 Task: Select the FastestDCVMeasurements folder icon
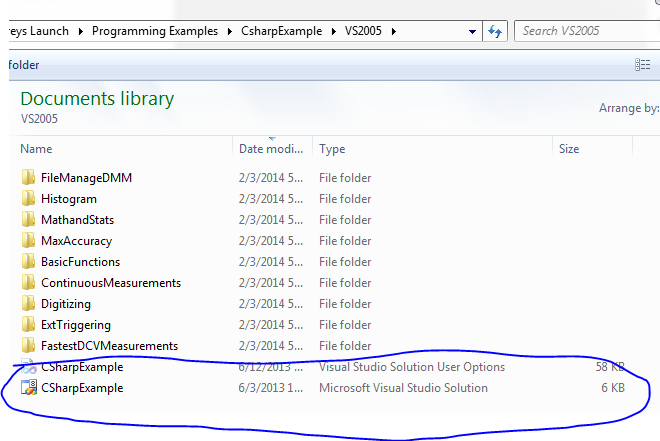(x=28, y=346)
